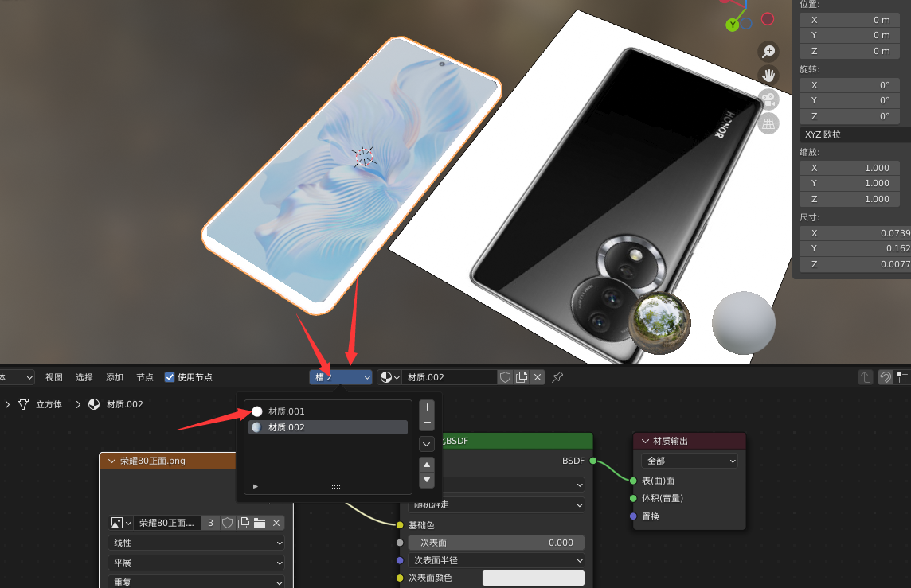Click 材质.002 in the breadcrumb

point(125,404)
